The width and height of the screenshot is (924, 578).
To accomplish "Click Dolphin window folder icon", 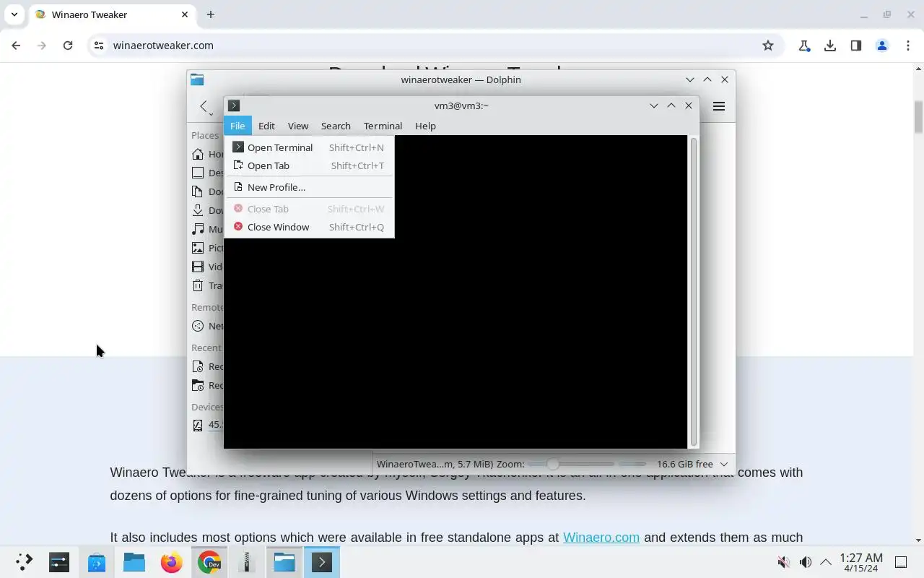I will (197, 79).
